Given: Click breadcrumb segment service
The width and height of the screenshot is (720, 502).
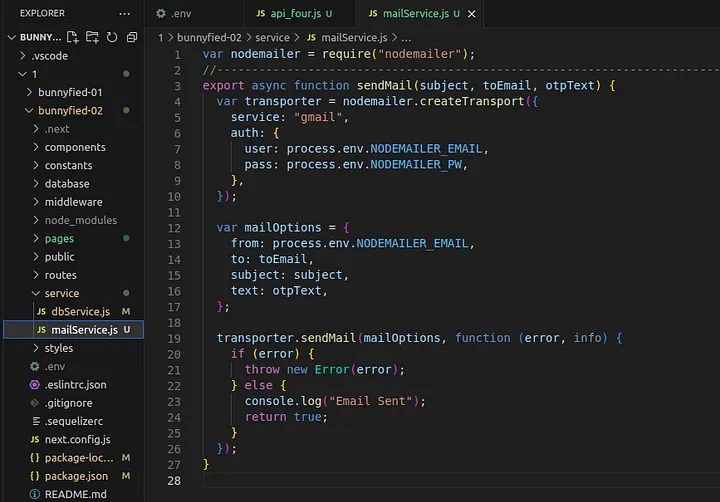Looking at the screenshot, I should click(272, 38).
